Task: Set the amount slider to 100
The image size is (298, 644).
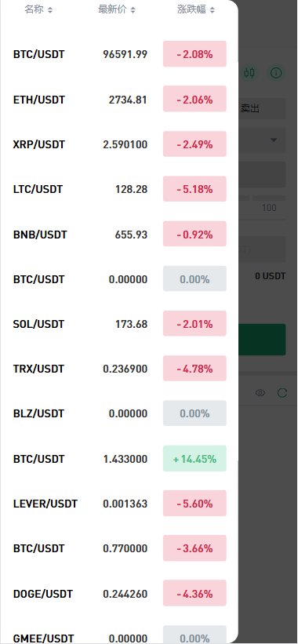Action: point(269,207)
